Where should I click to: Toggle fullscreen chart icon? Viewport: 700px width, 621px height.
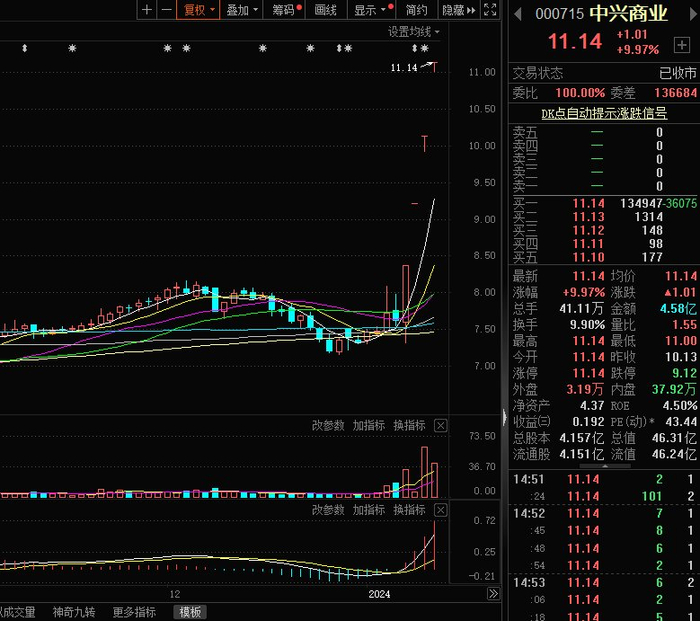(x=490, y=9)
